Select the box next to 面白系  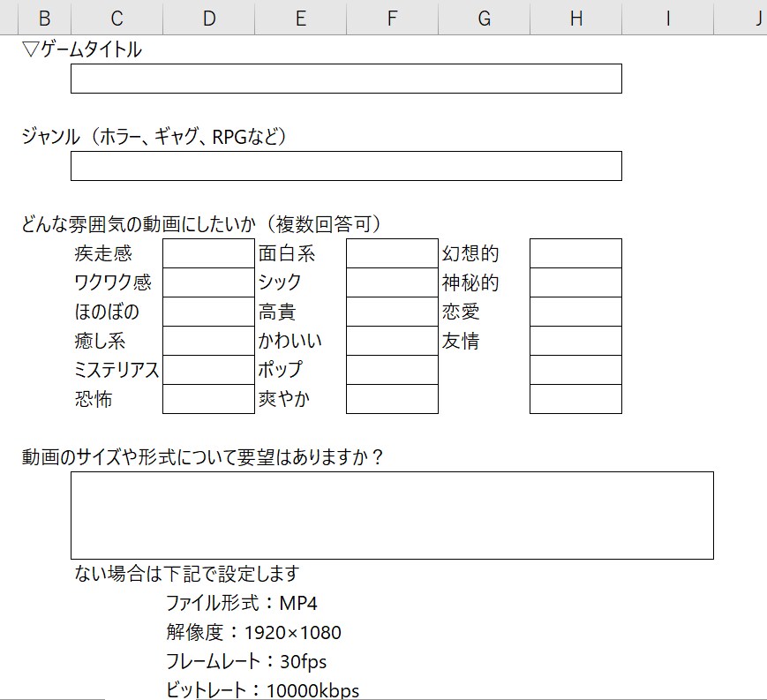click(x=392, y=253)
